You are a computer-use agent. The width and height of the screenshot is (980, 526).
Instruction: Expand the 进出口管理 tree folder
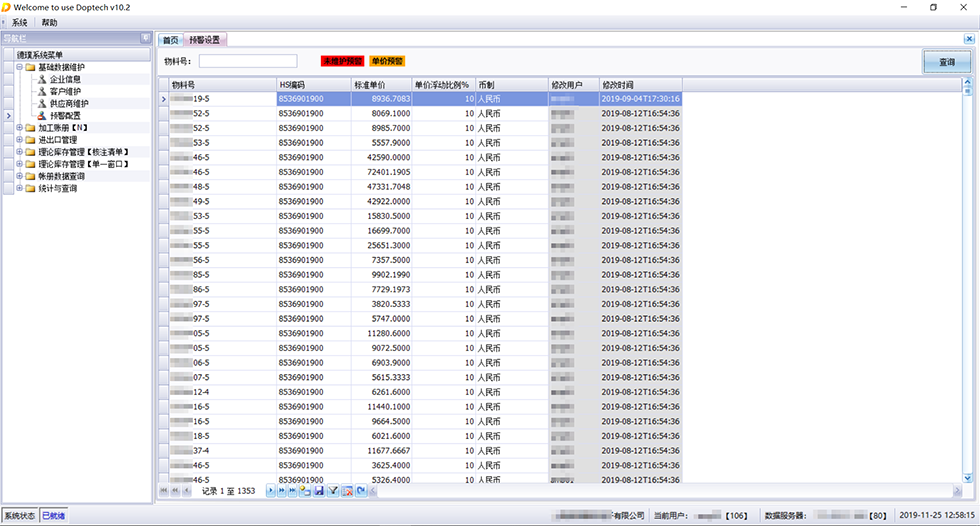point(19,140)
